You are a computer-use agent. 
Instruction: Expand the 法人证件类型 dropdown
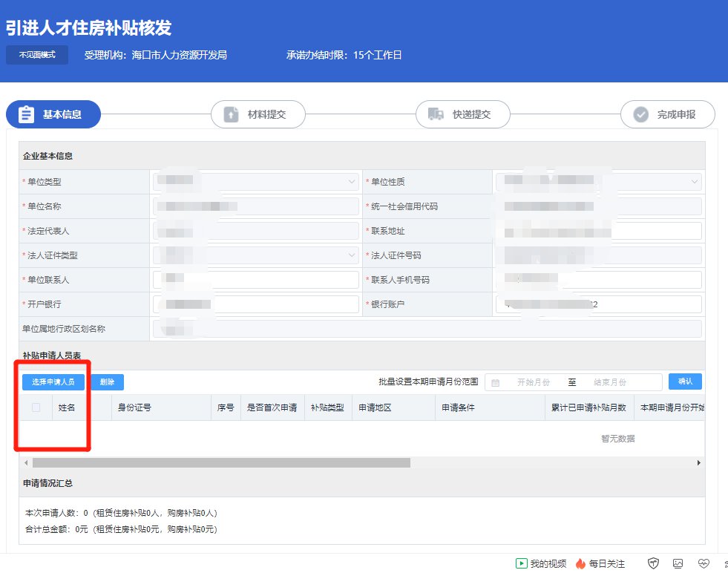tap(352, 255)
